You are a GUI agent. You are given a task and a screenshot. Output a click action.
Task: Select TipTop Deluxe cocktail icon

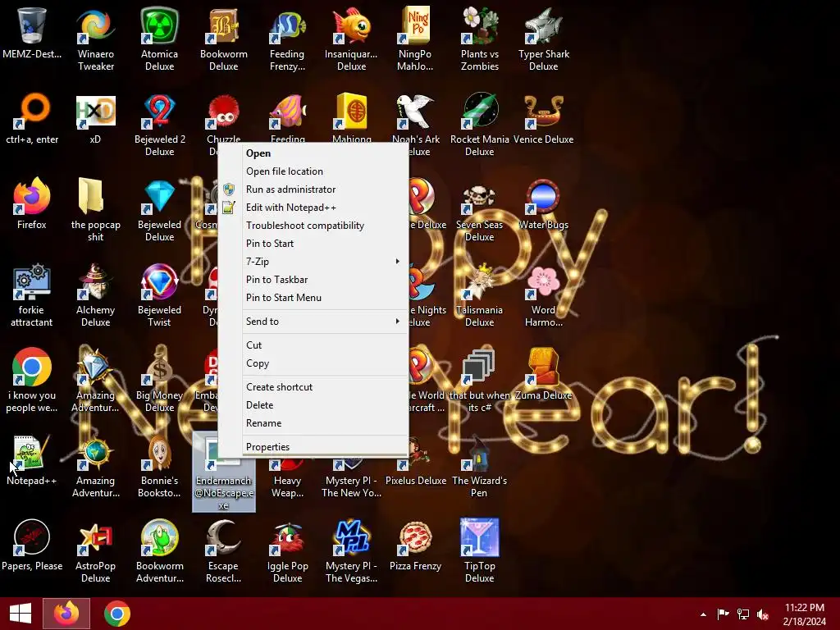point(479,537)
